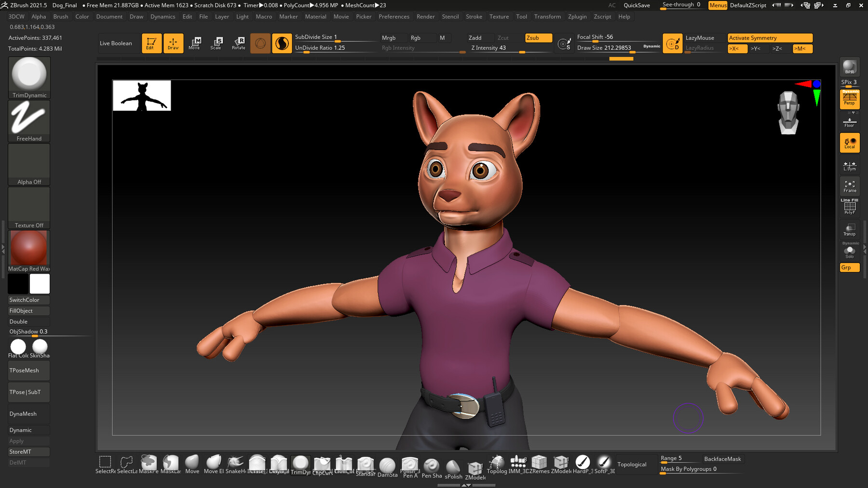Click the DynaMesh button
The height and width of the screenshot is (488, 868).
(29, 414)
